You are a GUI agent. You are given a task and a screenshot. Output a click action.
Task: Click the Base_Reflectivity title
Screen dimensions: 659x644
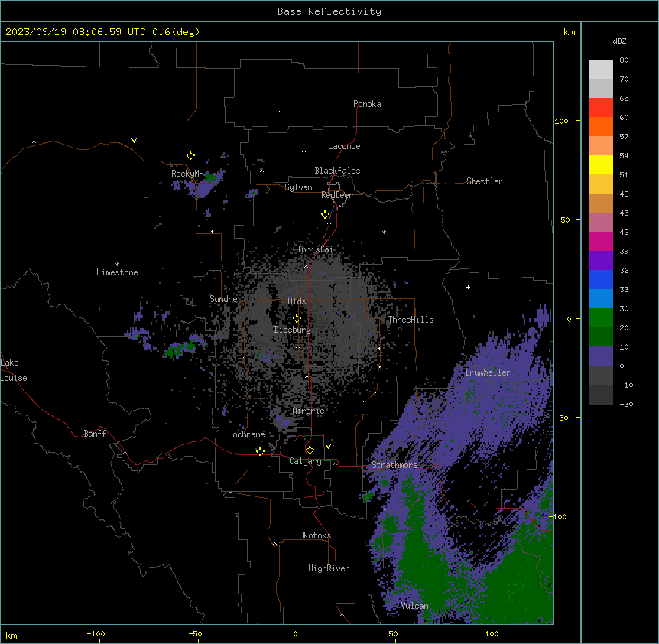(329, 11)
